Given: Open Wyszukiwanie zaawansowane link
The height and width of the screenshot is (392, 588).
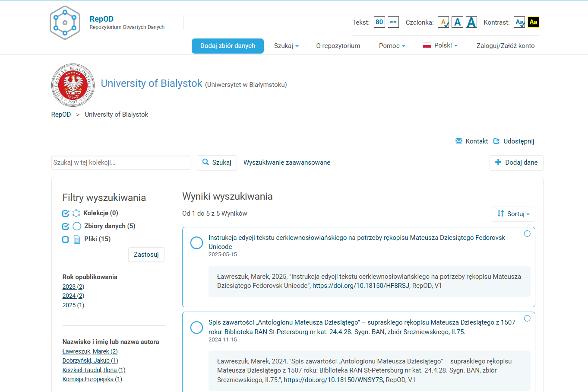Looking at the screenshot, I should tap(287, 163).
